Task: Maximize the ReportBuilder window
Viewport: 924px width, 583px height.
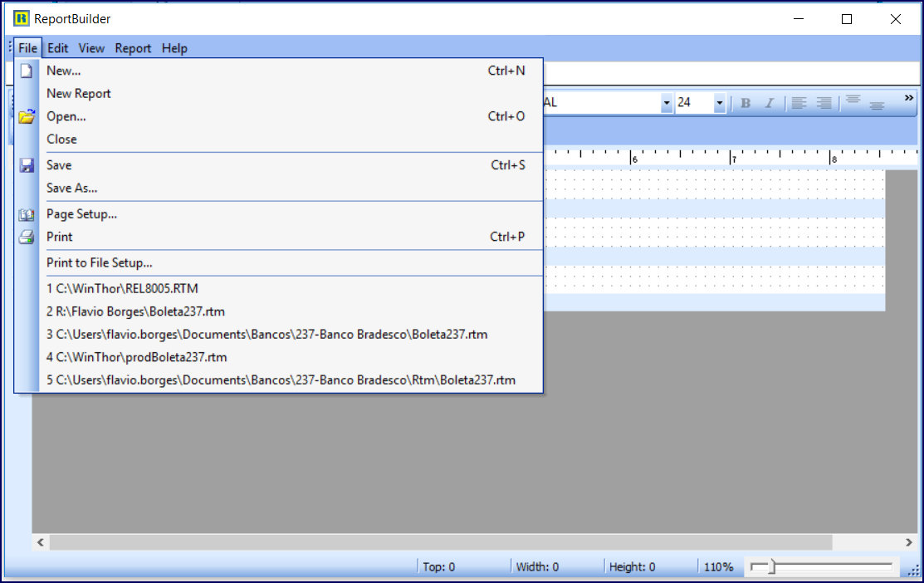Action: tap(847, 19)
